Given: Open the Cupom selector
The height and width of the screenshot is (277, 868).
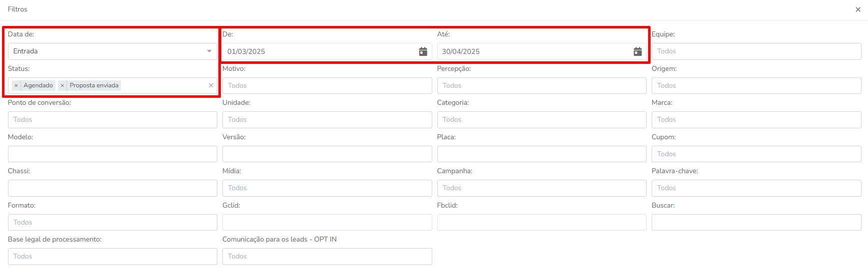Looking at the screenshot, I should (x=756, y=154).
